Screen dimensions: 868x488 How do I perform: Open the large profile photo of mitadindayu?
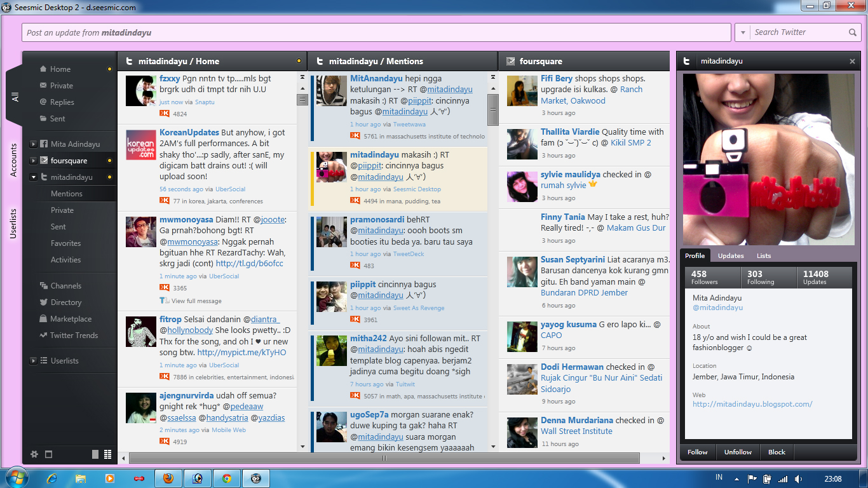(768, 159)
